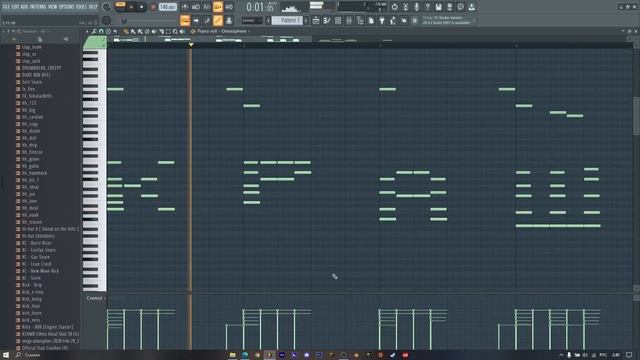Open the plugin picker plug icon
640x360 pixels.
(382, 20)
